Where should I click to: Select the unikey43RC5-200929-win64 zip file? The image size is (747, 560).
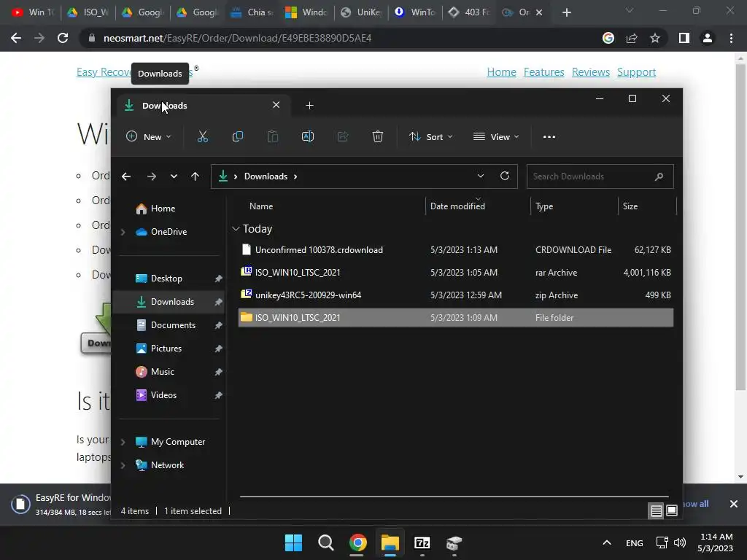tap(456, 295)
